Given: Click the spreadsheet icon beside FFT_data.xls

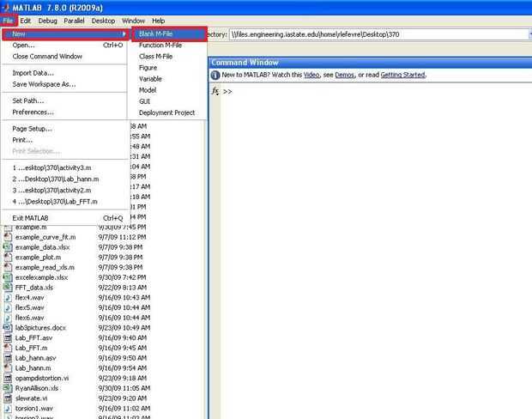Looking at the screenshot, I should coord(8,288).
